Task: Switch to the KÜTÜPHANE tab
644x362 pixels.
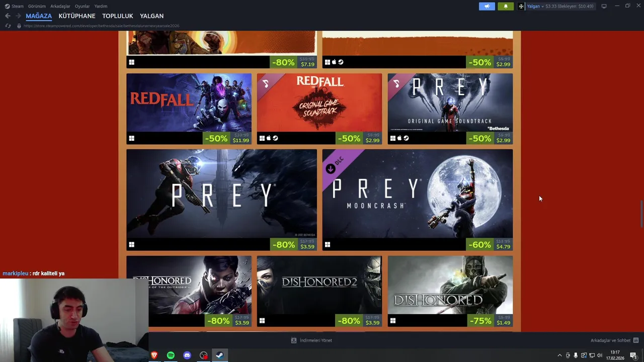Action: (77, 16)
